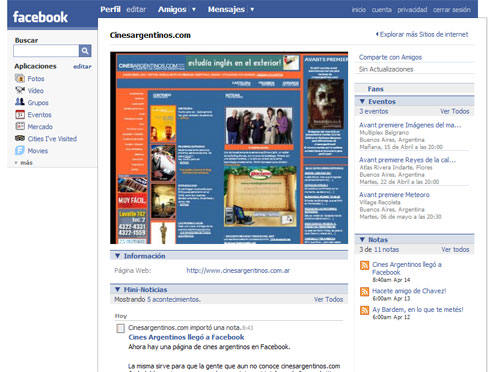Image resolution: width=490 pixels, height=372 pixels.
Task: Click inside the Buscar search field
Action: pyautogui.click(x=46, y=51)
